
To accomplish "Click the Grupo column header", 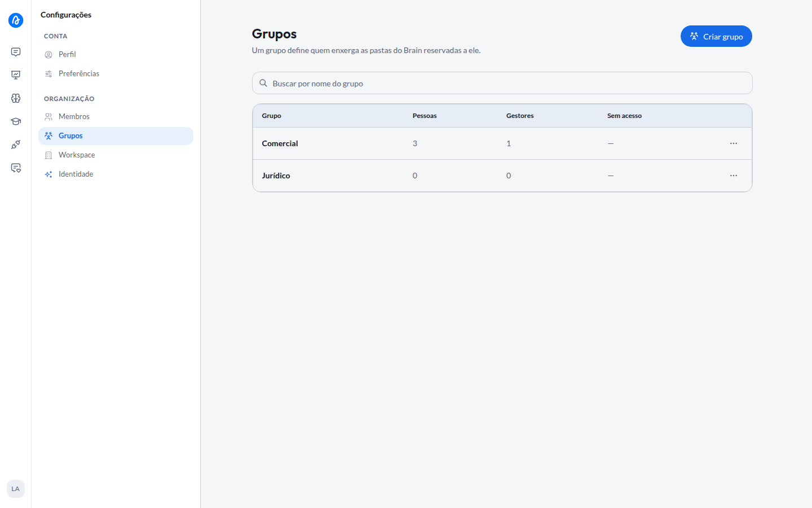I will pos(271,116).
